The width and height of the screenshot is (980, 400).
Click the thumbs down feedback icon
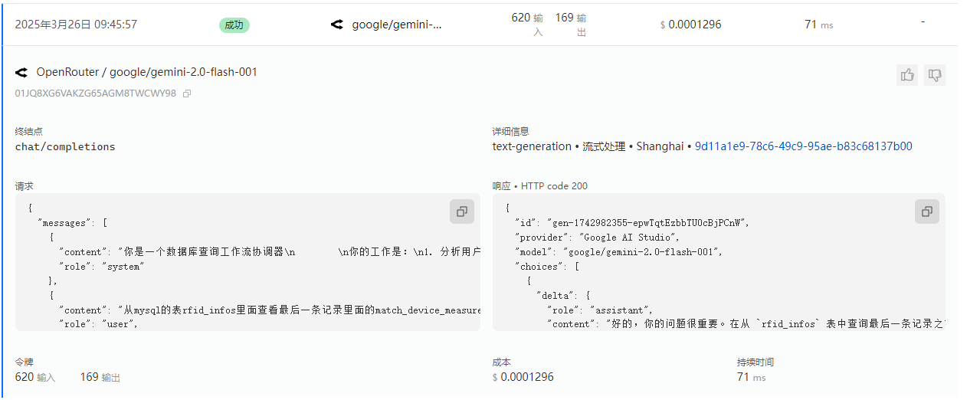935,74
